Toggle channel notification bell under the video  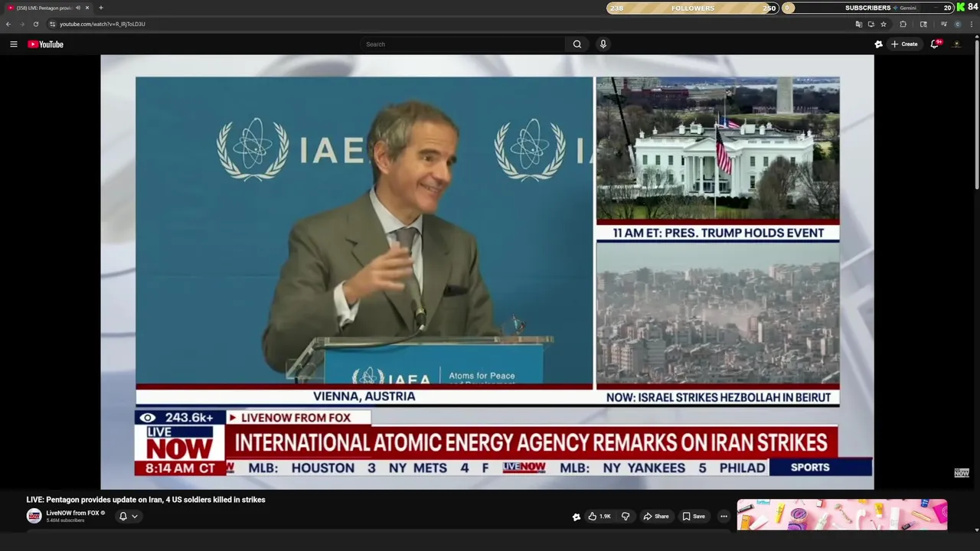(123, 517)
